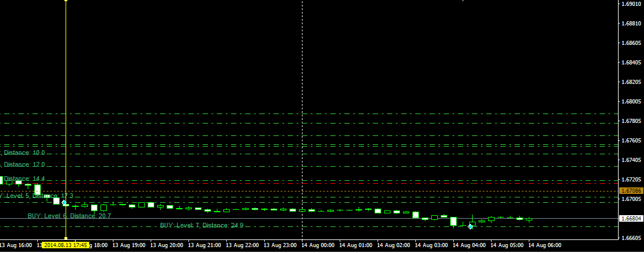Click the 1.68205 price on the axis
The width and height of the screenshot is (644, 253).
(x=632, y=82)
